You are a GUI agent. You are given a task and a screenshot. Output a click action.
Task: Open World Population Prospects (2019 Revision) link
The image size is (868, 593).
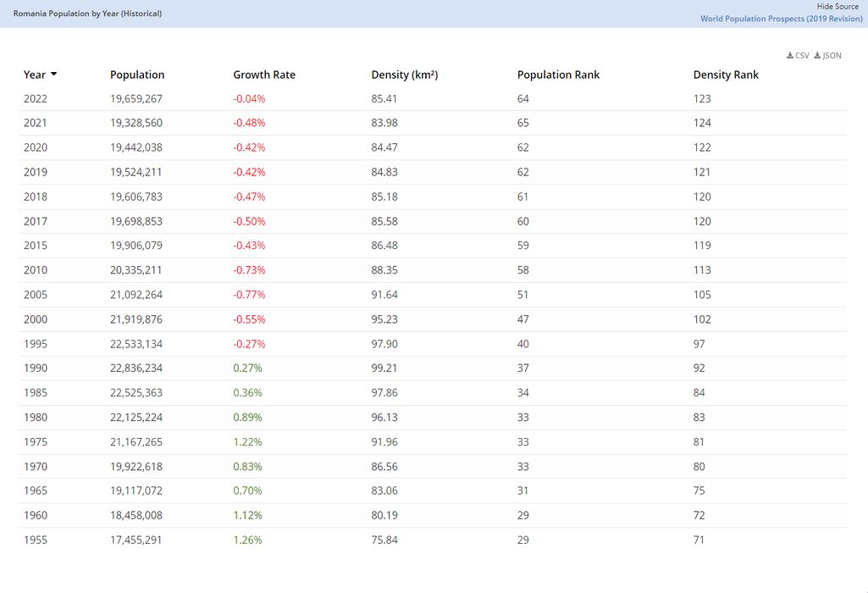(x=781, y=19)
